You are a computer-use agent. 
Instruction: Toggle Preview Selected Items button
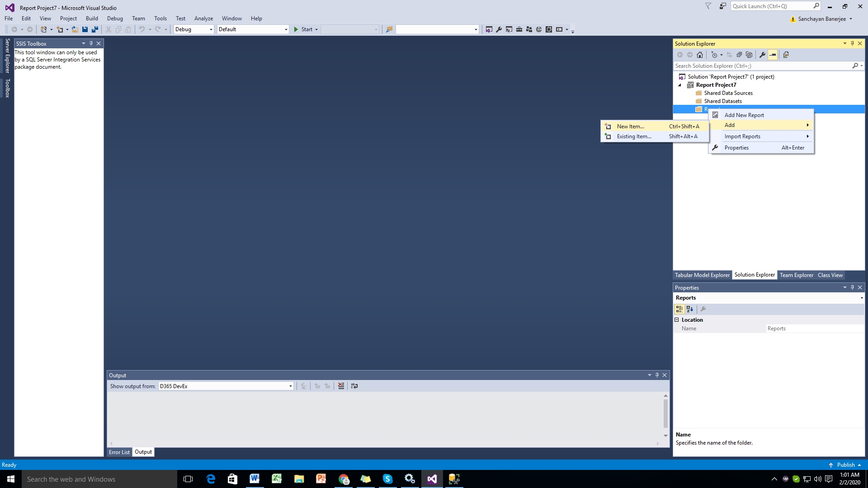773,55
